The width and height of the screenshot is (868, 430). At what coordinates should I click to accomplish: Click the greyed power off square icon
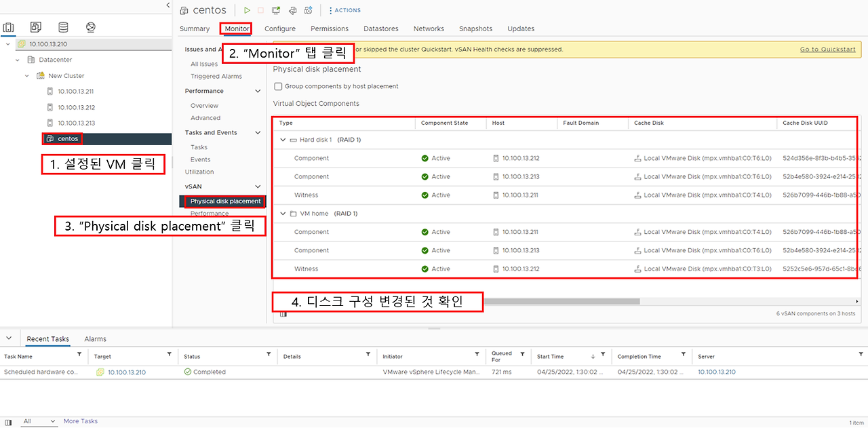[260, 10]
